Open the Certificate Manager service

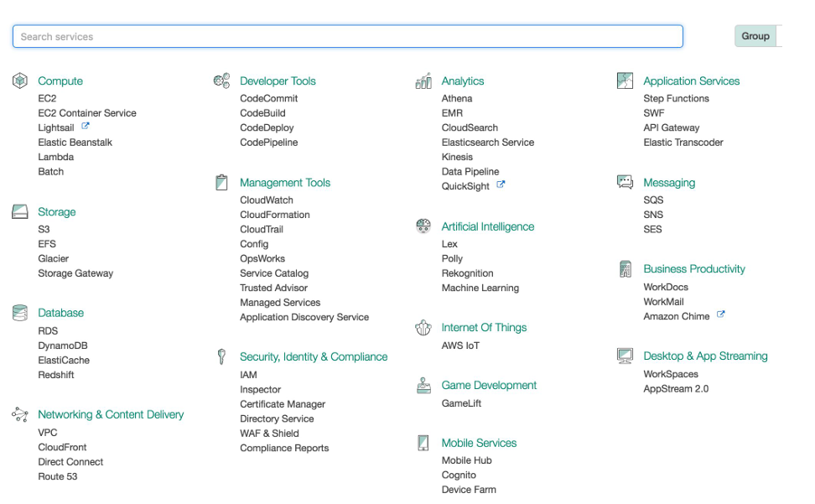tap(283, 403)
